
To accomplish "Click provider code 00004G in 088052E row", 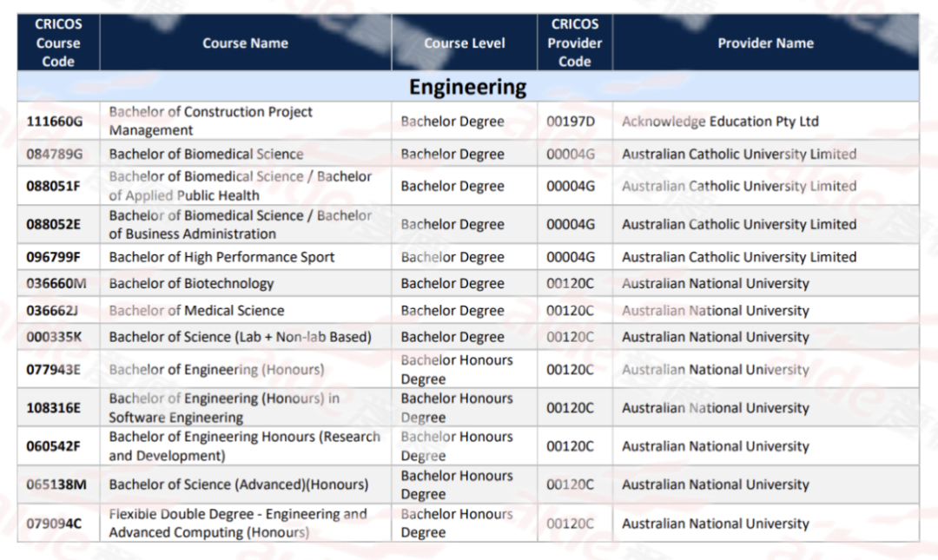I will coord(571,224).
